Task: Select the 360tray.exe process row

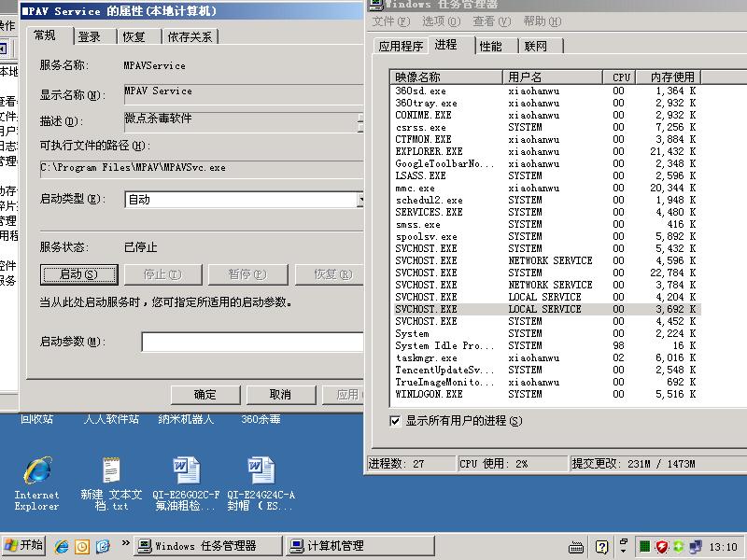Action: coord(546,104)
